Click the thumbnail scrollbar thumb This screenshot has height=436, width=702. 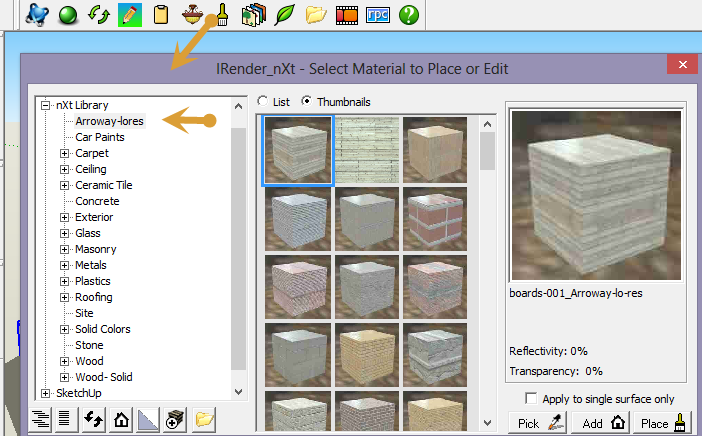(x=488, y=151)
